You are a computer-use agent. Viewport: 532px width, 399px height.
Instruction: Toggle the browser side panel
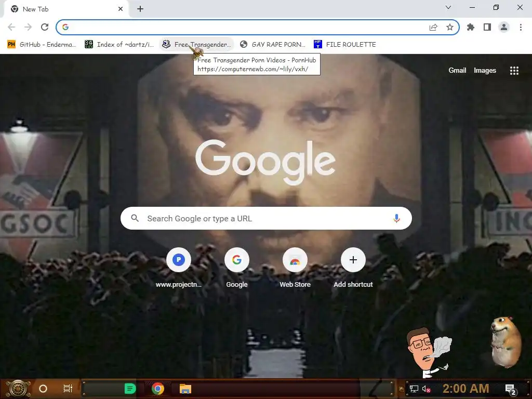[487, 27]
